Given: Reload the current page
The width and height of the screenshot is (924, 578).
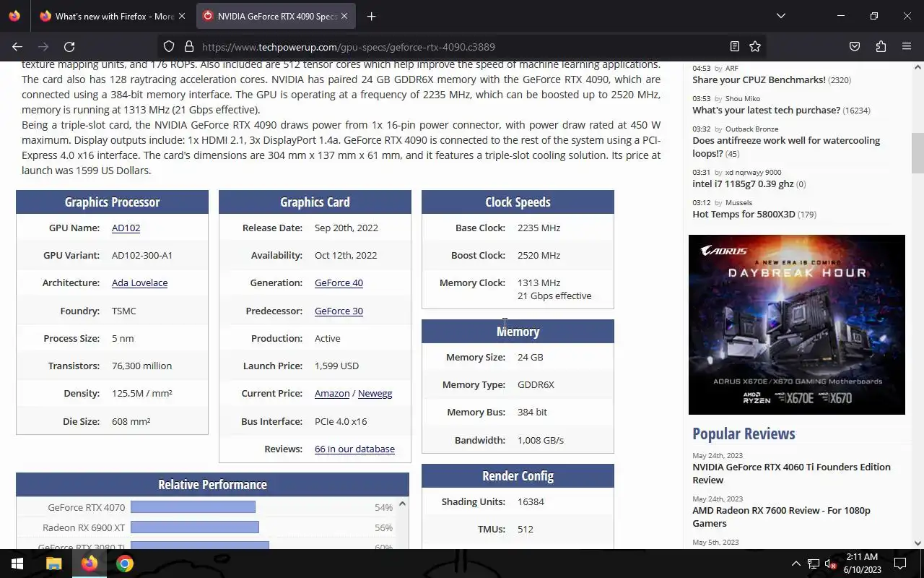Looking at the screenshot, I should coord(69,47).
